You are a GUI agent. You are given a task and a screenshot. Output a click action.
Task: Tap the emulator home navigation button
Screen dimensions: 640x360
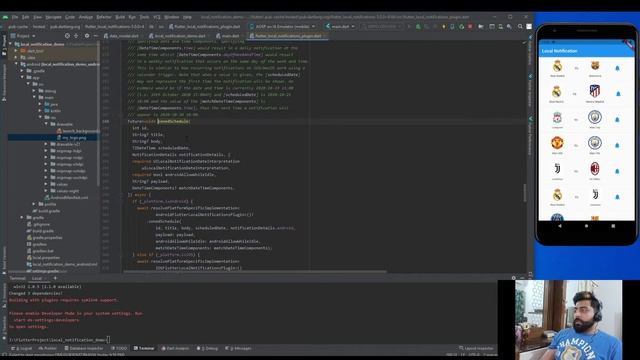tap(586, 226)
